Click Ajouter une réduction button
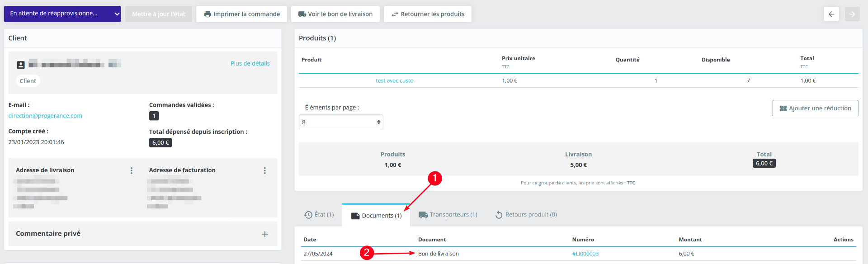This screenshot has height=264, width=868. pos(815,108)
